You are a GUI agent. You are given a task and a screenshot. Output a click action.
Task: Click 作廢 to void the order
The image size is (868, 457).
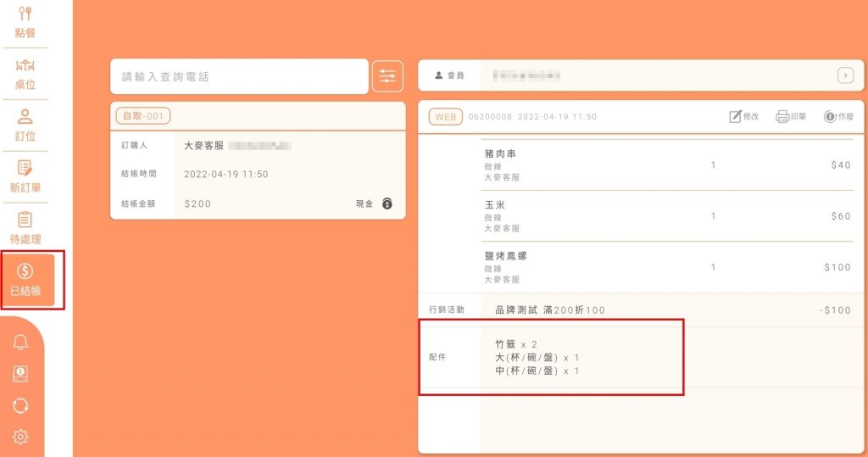tap(838, 117)
